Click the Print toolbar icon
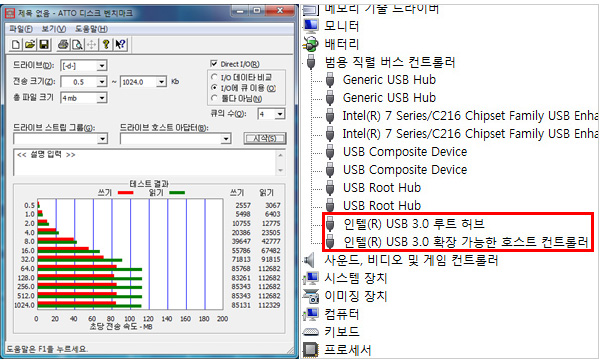The image size is (600, 362). coord(63,45)
